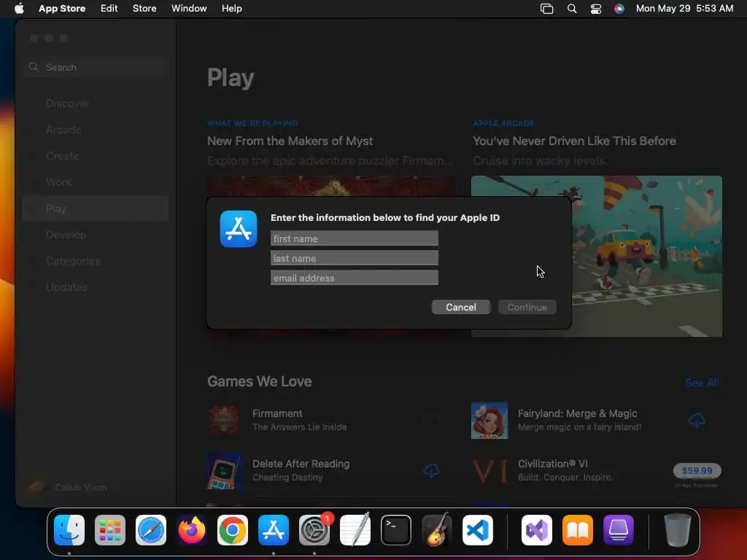Click See All for Games We Love
Screen dimensions: 747x560
coord(702,383)
